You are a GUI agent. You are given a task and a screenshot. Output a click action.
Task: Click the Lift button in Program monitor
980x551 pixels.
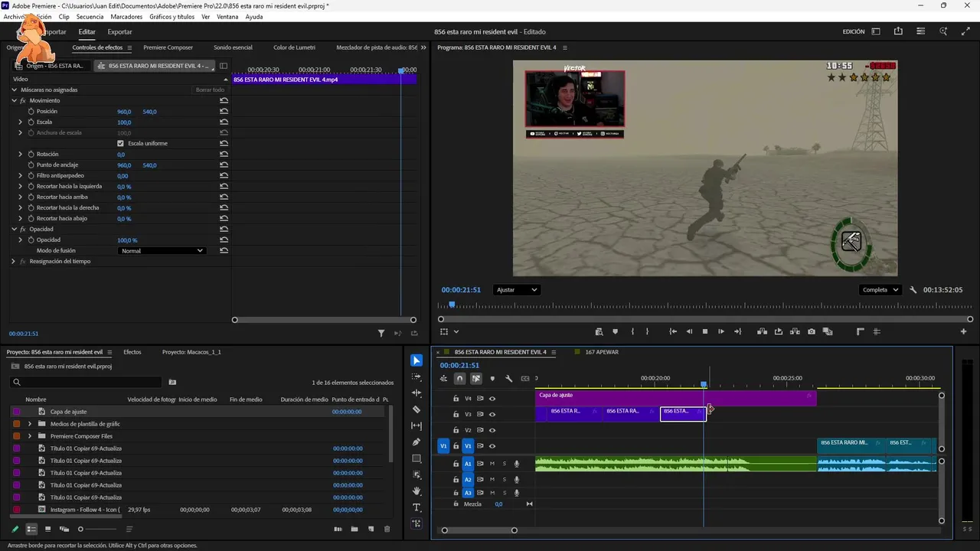click(762, 331)
